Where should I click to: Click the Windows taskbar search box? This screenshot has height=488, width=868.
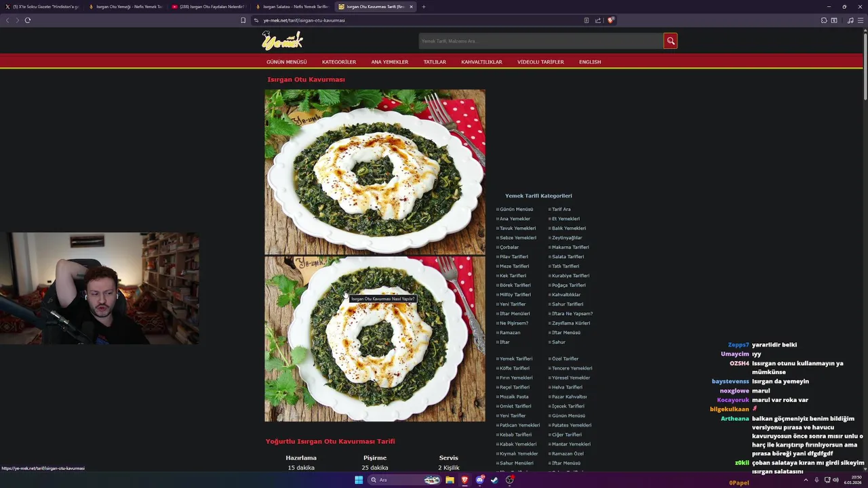(x=405, y=480)
